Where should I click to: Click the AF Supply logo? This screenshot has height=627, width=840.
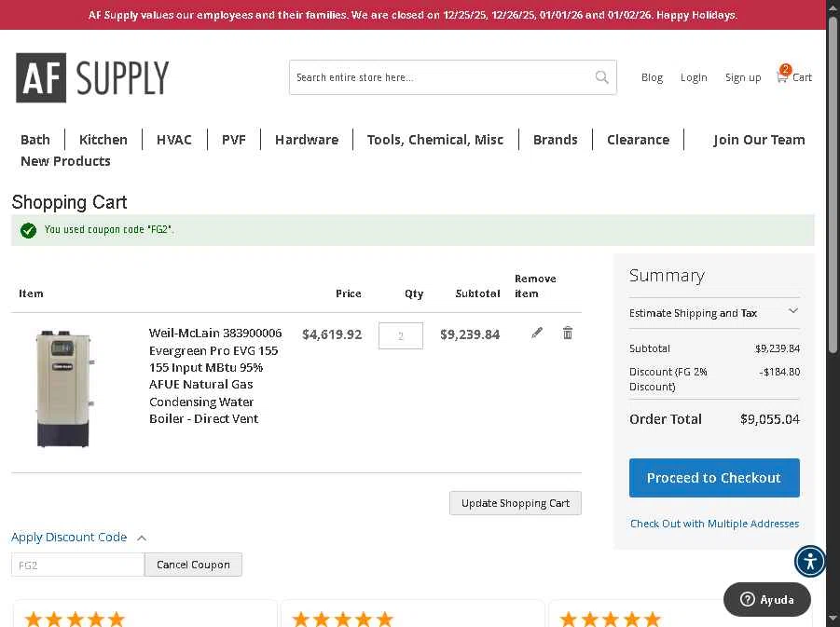(x=92, y=77)
